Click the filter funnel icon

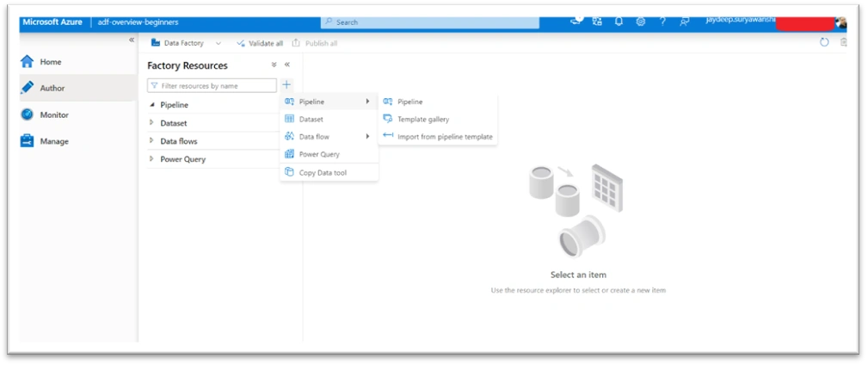pos(155,86)
